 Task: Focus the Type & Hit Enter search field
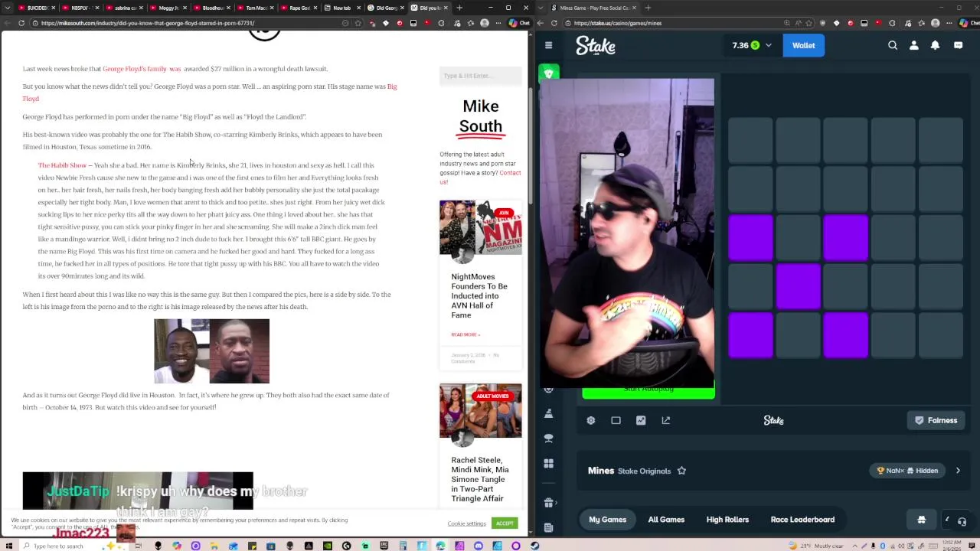click(x=480, y=76)
